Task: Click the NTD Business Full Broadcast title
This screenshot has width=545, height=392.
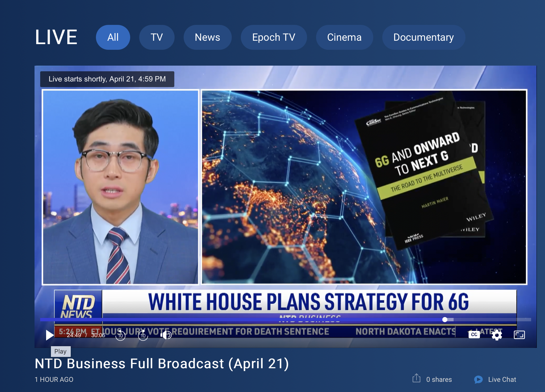Action: pyautogui.click(x=162, y=364)
